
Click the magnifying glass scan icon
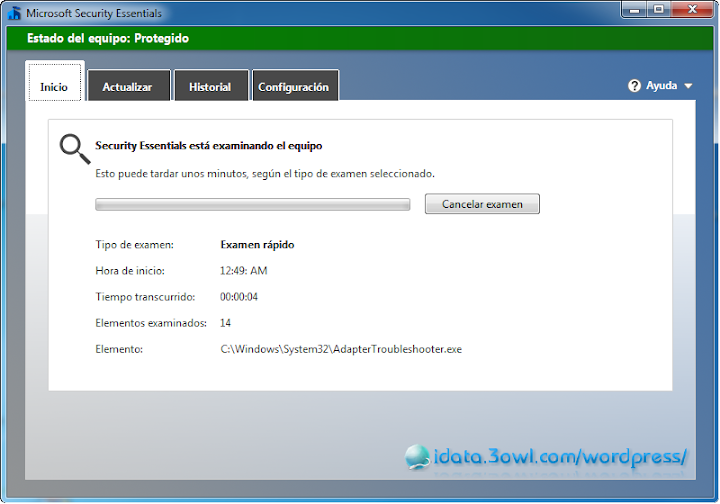tap(75, 149)
